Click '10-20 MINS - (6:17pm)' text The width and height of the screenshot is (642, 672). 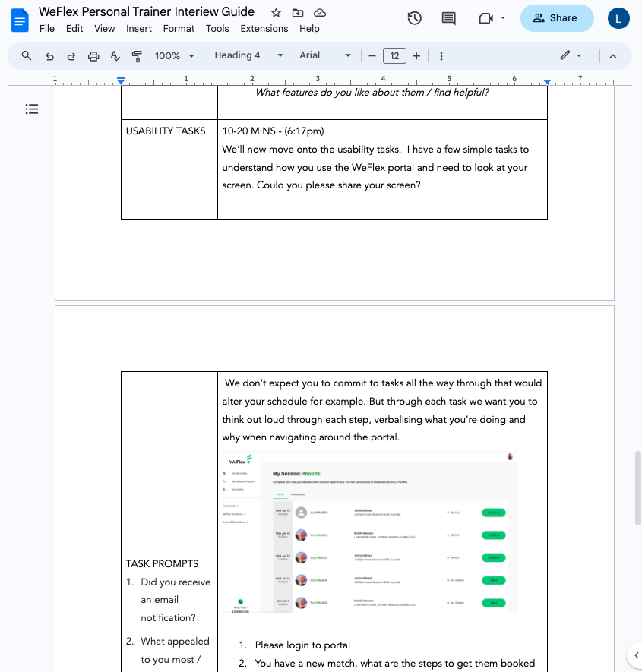click(274, 131)
